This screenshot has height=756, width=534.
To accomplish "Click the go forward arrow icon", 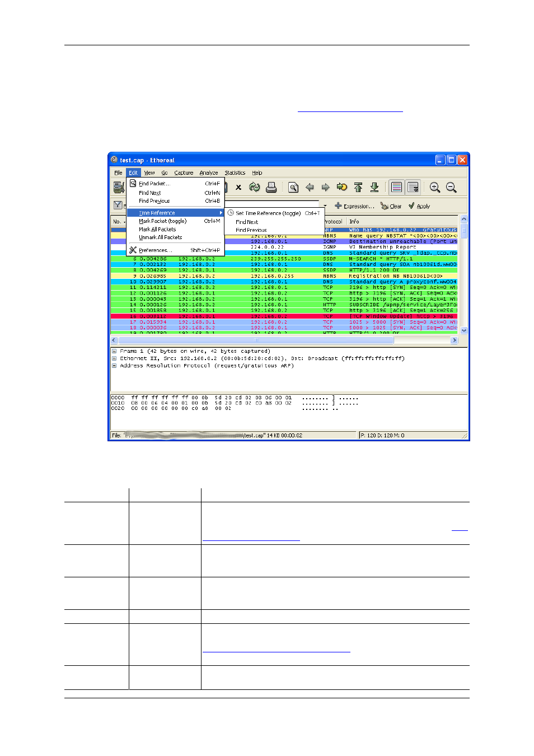I will [x=325, y=188].
